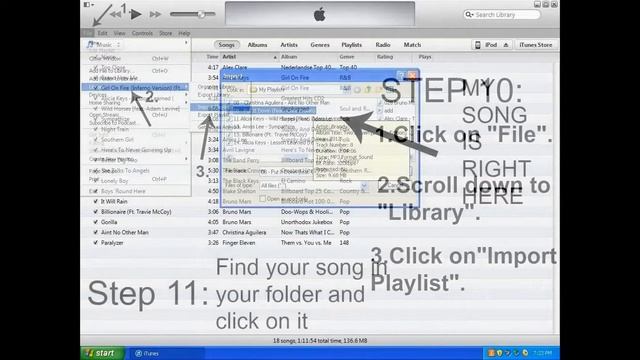640x360 pixels.
Task: Select the song "It Will Rain"
Action: click(x=114, y=202)
